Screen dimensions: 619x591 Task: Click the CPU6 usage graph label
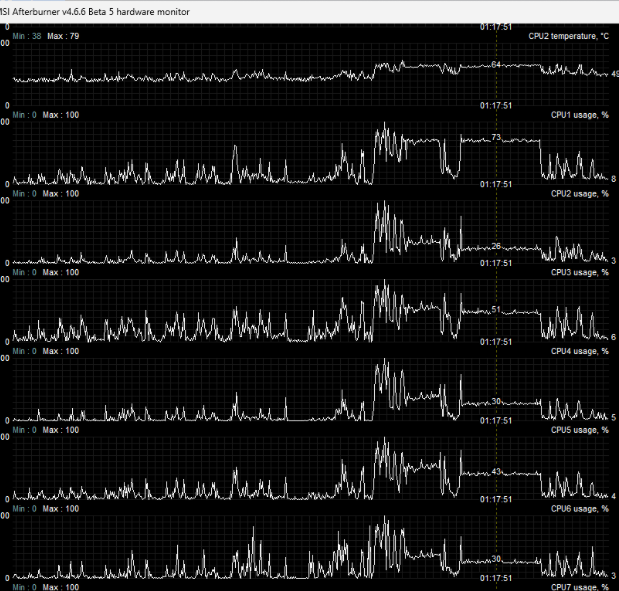coord(580,509)
